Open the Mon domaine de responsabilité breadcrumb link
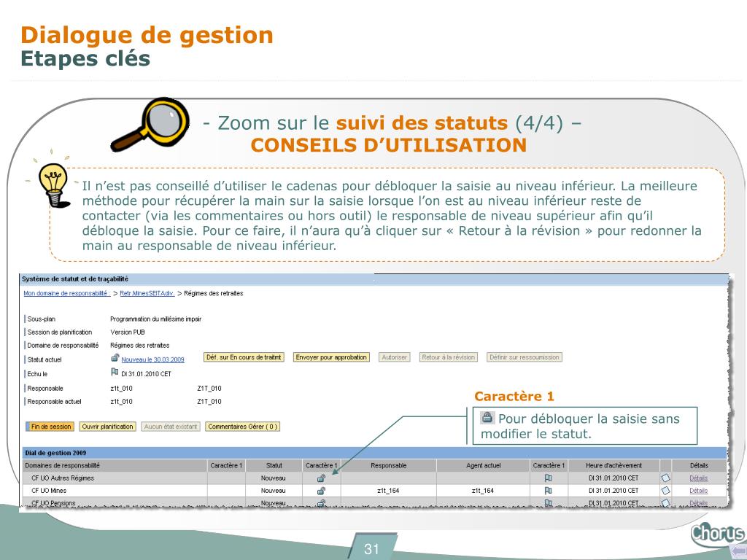 tap(66, 293)
